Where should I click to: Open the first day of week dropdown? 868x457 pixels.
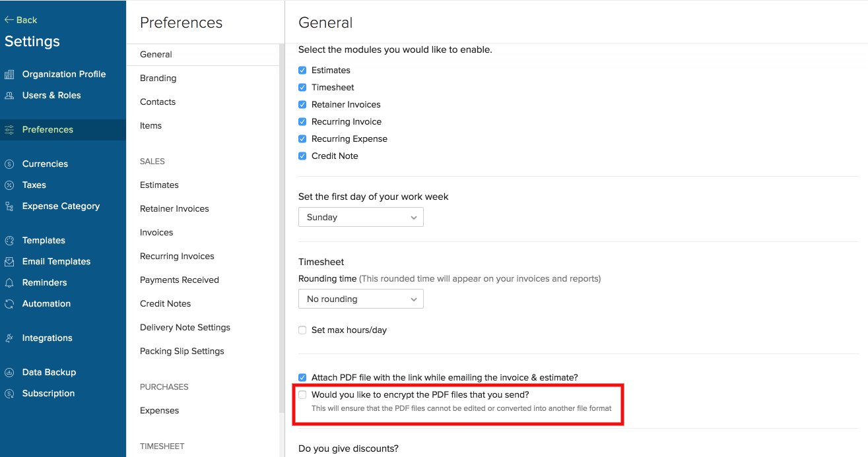click(360, 217)
